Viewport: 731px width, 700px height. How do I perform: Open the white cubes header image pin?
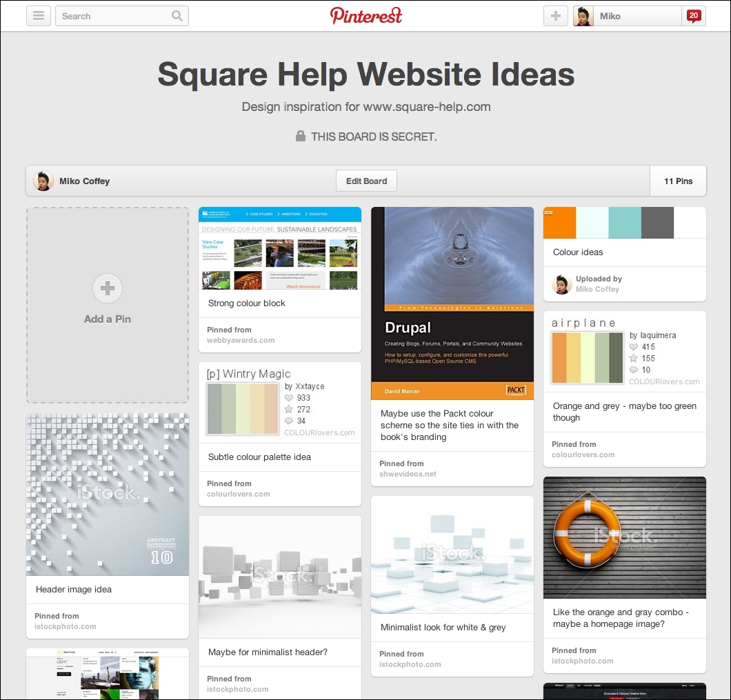108,494
